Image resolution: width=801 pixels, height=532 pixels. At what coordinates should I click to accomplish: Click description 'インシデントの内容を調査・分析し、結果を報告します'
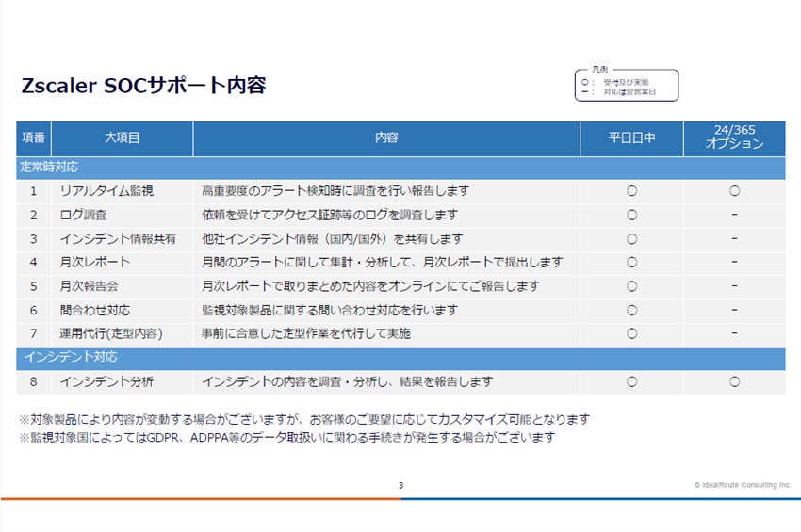[x=348, y=382]
